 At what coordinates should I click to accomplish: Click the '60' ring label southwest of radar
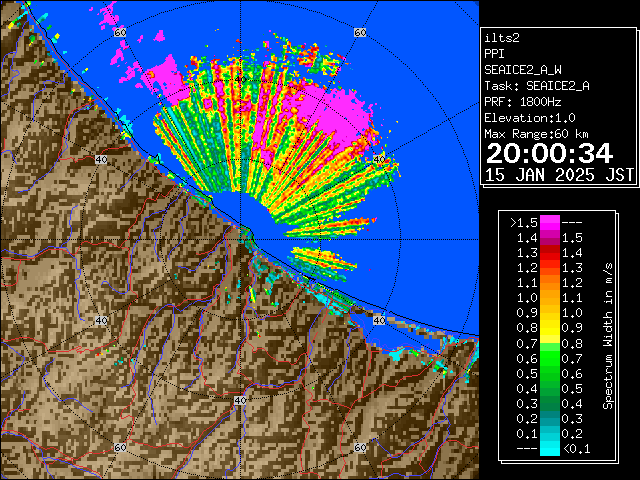click(120, 447)
